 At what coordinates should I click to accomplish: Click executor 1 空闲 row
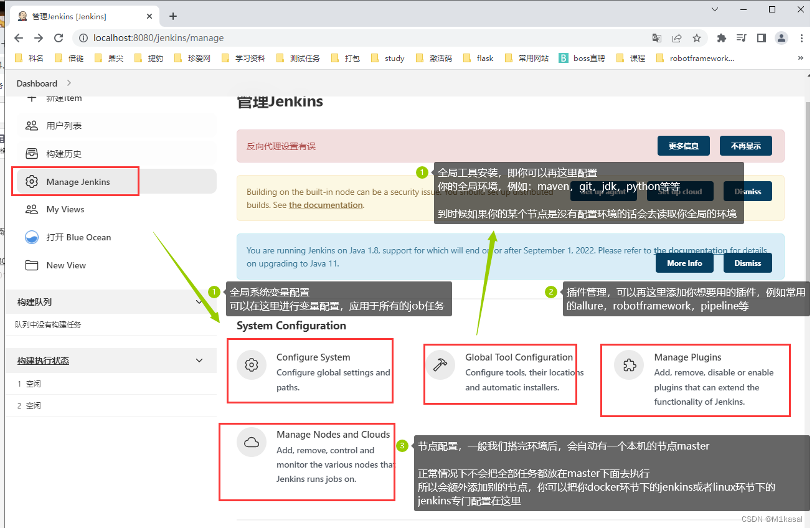click(111, 384)
